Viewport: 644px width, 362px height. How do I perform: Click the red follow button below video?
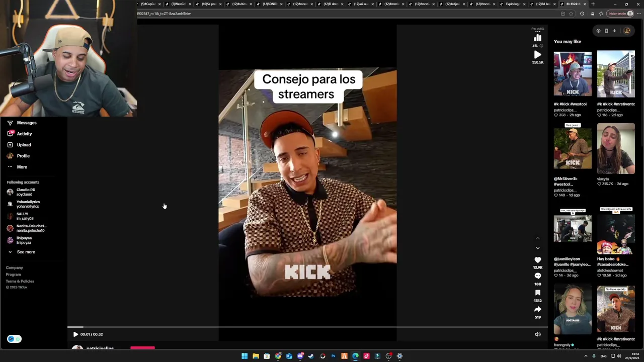[x=142, y=347]
